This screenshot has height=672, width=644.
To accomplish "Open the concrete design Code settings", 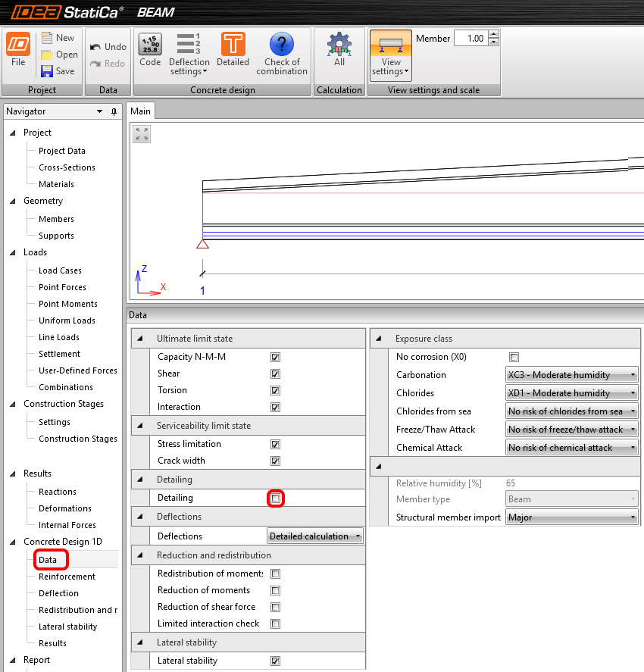I will click(x=150, y=50).
